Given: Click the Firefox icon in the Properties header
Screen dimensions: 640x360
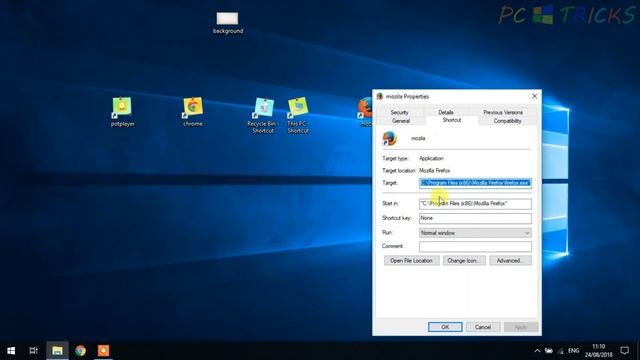Looking at the screenshot, I should (390, 138).
